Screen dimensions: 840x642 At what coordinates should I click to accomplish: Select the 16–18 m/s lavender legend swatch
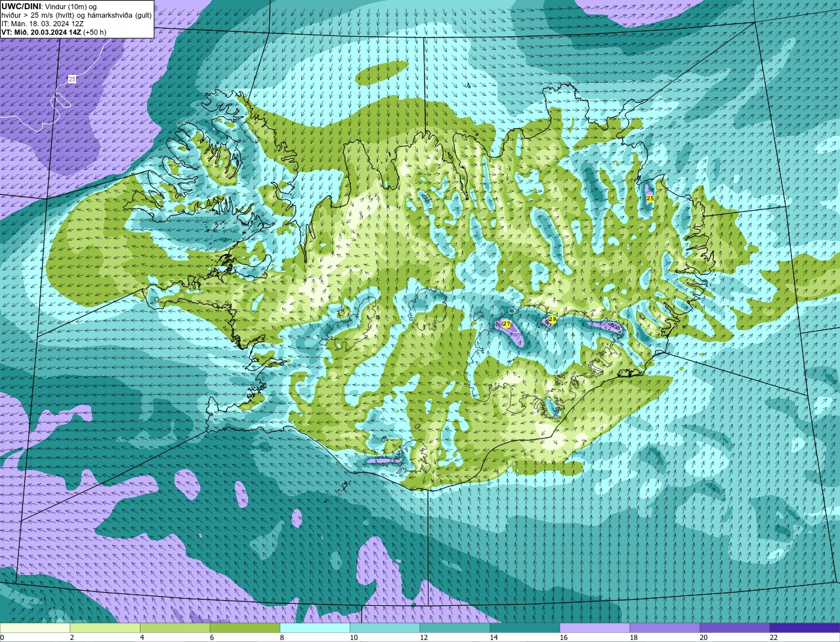pos(595,628)
